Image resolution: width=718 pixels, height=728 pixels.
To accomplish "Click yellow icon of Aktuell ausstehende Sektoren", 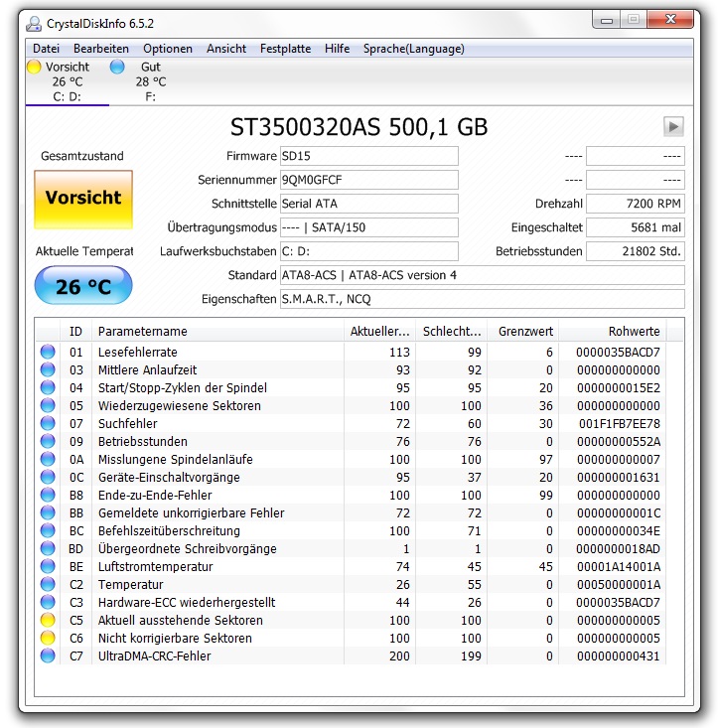I will (x=48, y=620).
